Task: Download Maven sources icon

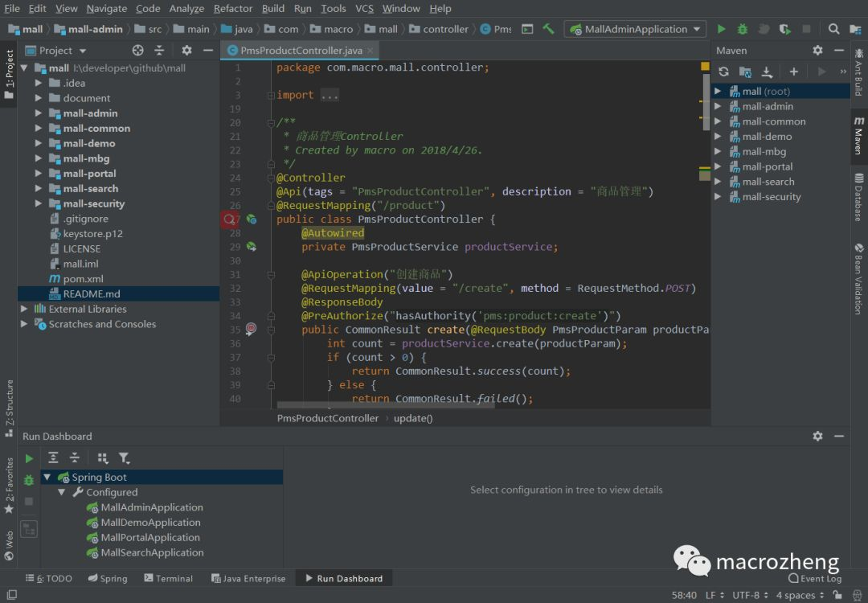Action: tap(767, 72)
